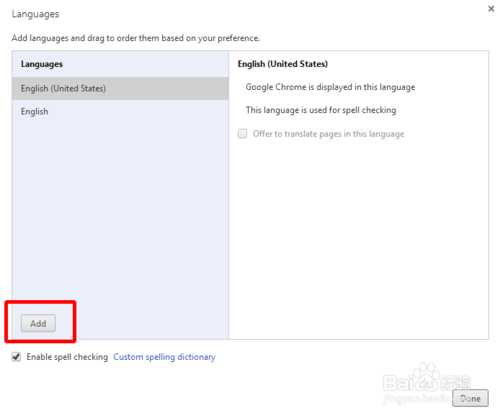Screen dimensions: 500x416
Task: Click the Add language button
Action: coord(38,323)
